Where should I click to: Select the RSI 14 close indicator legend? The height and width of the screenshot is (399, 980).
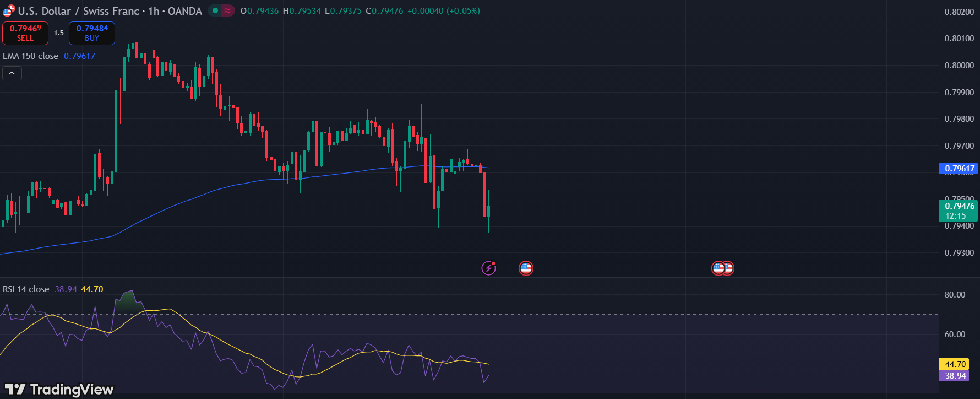[26, 289]
